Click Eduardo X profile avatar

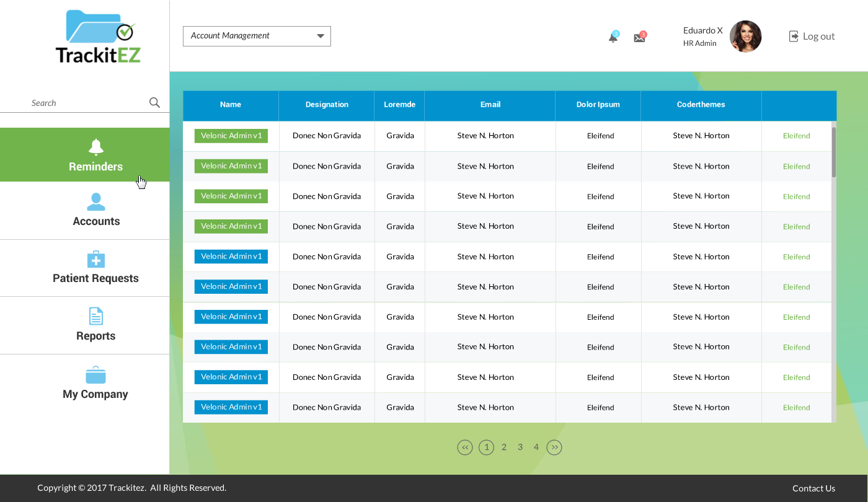[x=745, y=37]
